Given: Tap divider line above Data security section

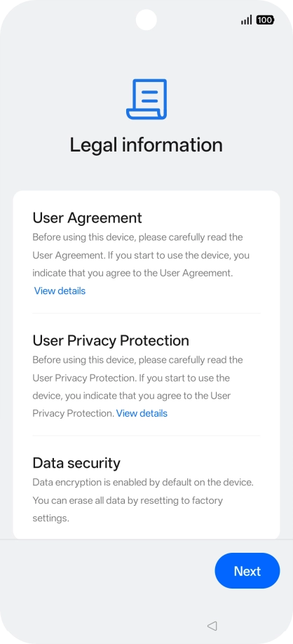Looking at the screenshot, I should [x=146, y=436].
